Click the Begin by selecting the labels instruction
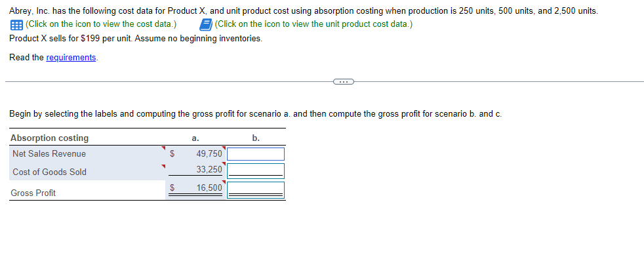644x276 pixels. click(x=256, y=114)
